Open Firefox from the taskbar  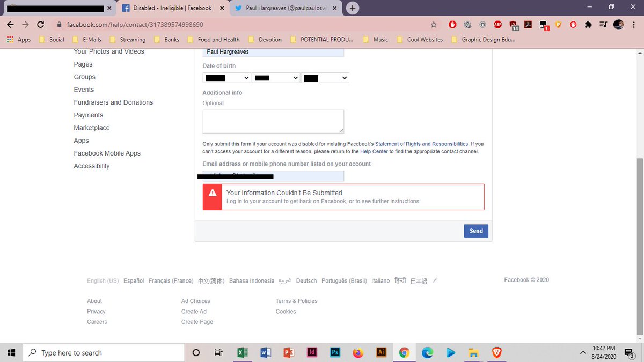click(x=358, y=352)
